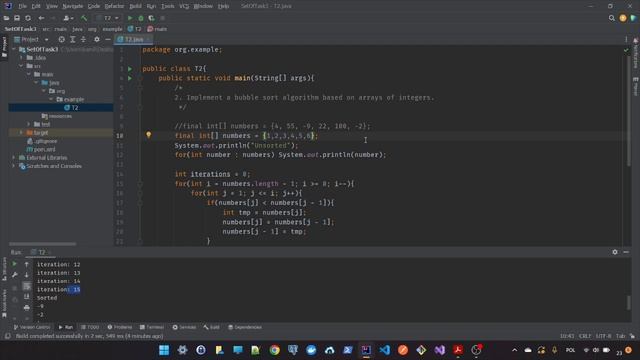Screen dimensions: 640x360
Task: Click the up arrow in Run console
Action: point(27,264)
